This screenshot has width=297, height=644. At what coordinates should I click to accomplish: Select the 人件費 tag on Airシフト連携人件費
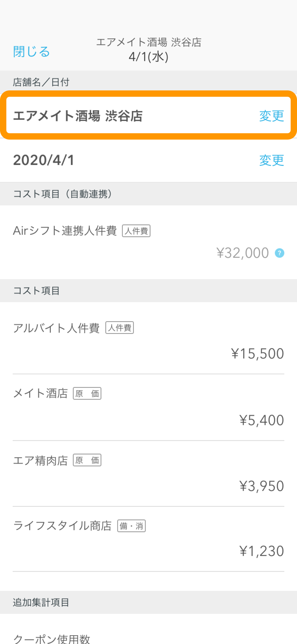pyautogui.click(x=136, y=231)
